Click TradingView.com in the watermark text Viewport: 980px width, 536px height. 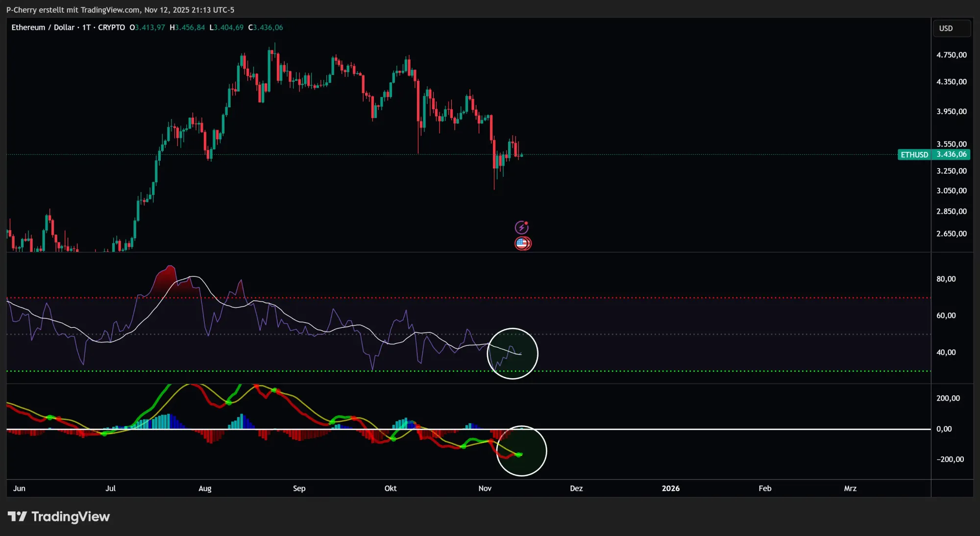click(x=110, y=10)
